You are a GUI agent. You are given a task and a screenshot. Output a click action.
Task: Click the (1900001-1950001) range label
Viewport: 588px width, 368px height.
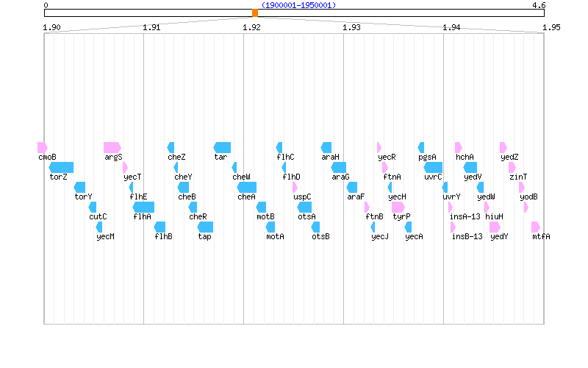(298, 5)
